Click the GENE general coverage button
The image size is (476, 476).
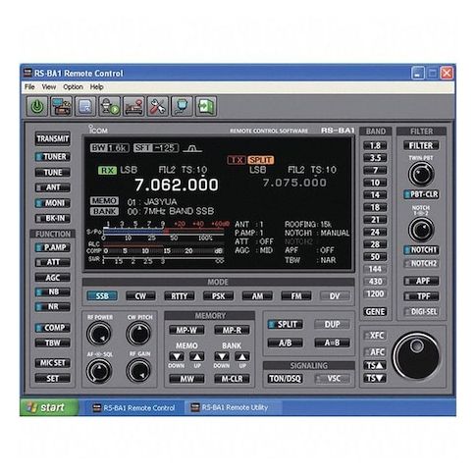375,312
